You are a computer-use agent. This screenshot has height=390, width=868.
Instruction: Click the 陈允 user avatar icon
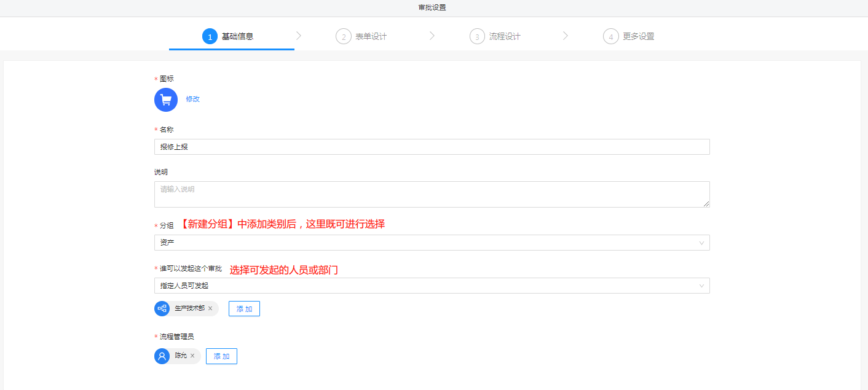162,356
